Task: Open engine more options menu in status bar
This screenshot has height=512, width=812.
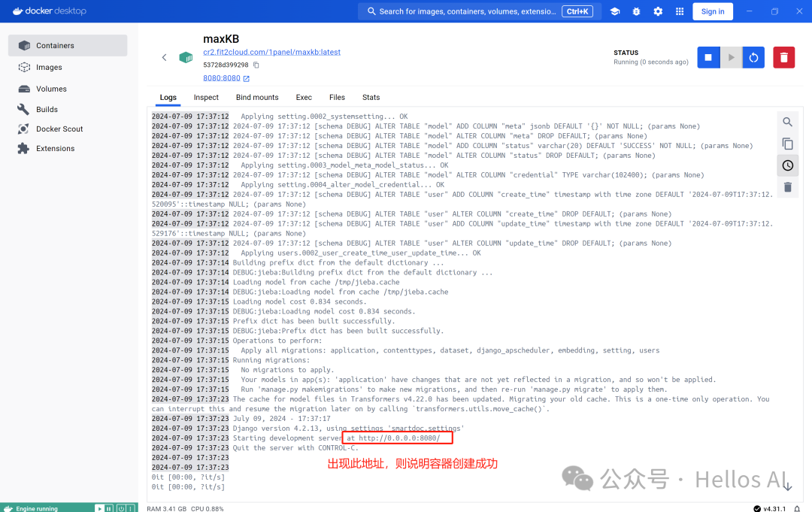Action: click(x=131, y=508)
